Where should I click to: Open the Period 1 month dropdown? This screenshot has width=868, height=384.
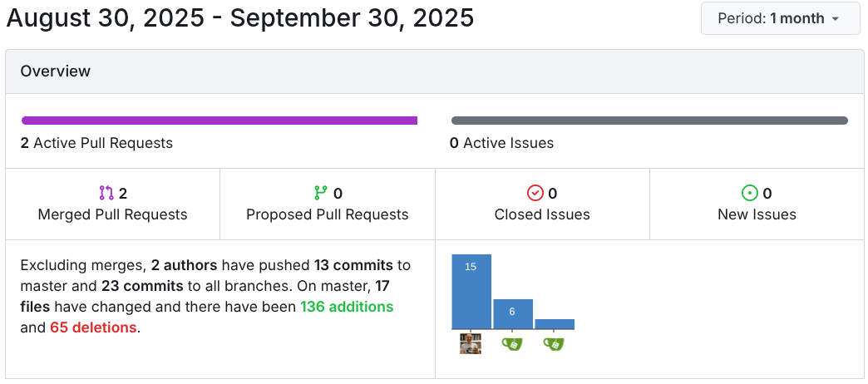coord(780,18)
